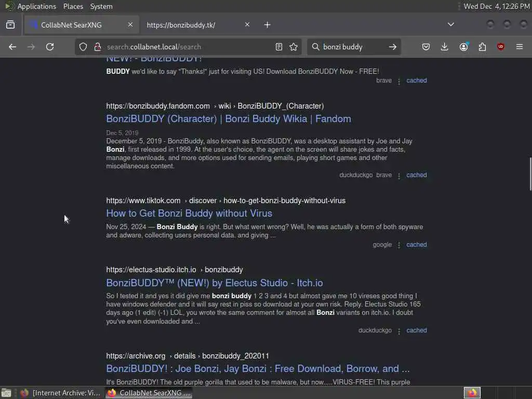Open cached link for the top brave result

click(x=417, y=81)
